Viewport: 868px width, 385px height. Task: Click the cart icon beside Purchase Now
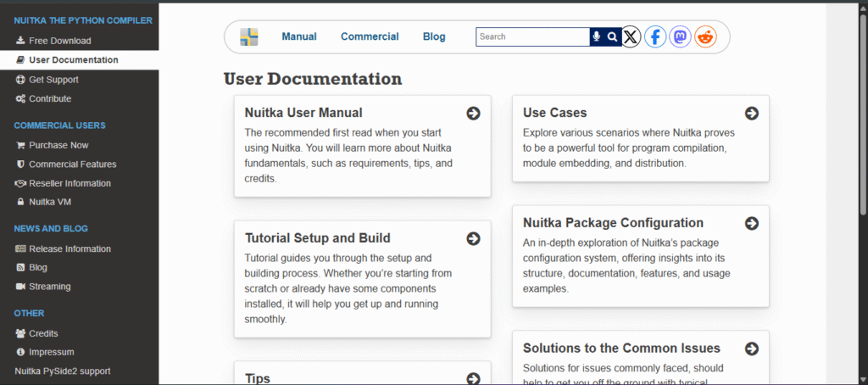pyautogui.click(x=20, y=145)
